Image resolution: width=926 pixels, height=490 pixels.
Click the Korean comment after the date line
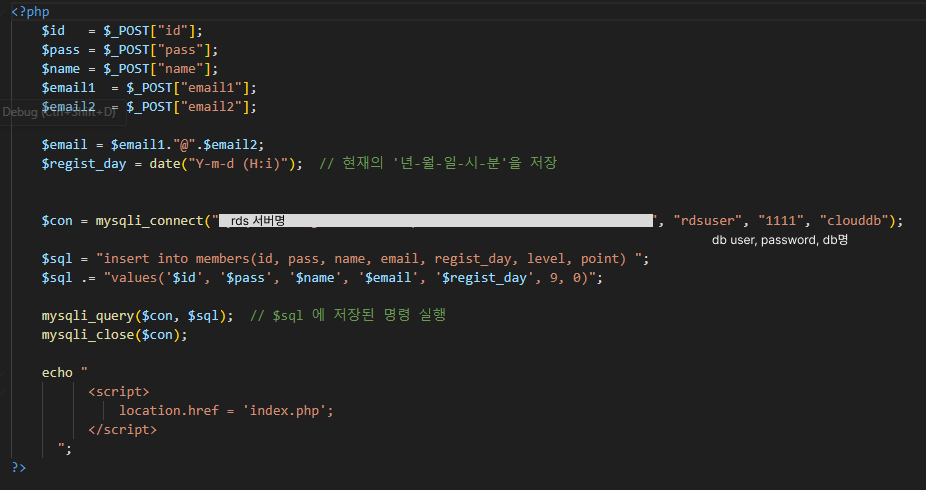click(x=438, y=163)
